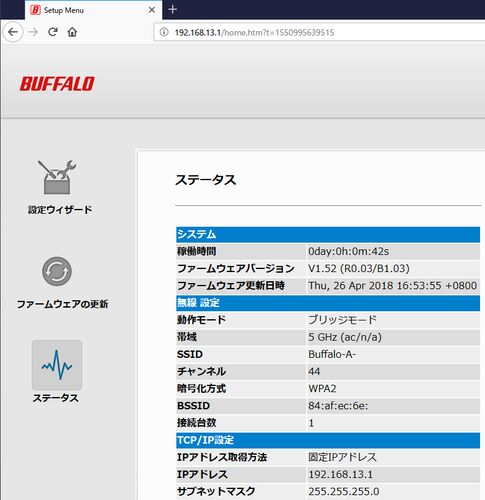
Task: Click the ブリッジモード value
Action: tap(343, 320)
